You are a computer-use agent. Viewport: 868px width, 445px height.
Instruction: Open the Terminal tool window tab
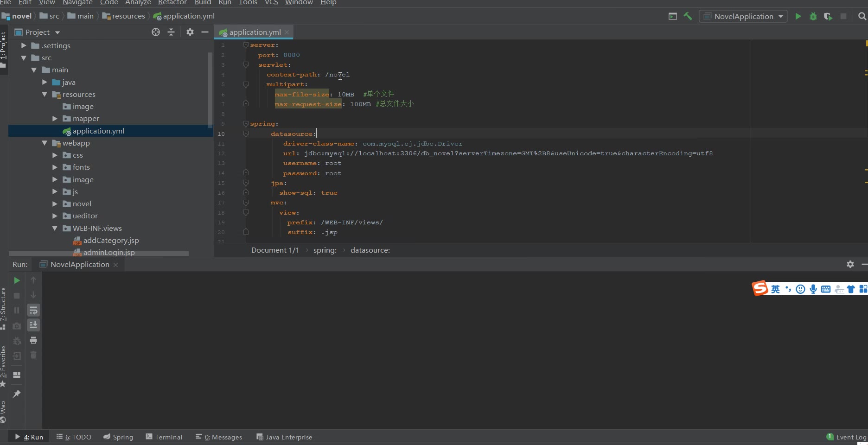click(164, 437)
